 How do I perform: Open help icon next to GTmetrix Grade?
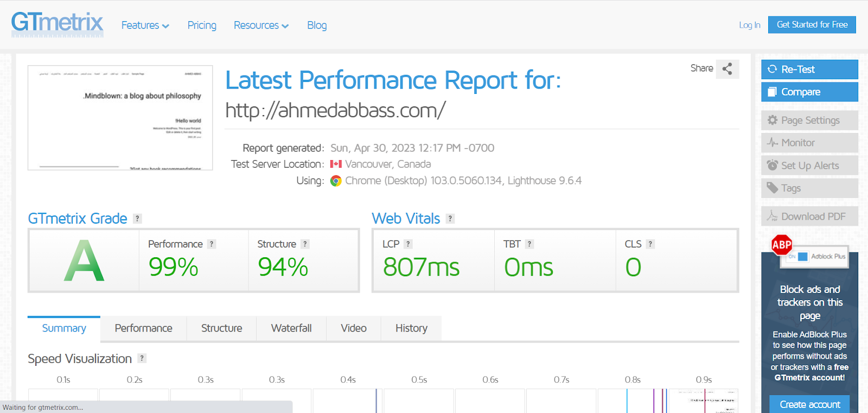click(138, 219)
